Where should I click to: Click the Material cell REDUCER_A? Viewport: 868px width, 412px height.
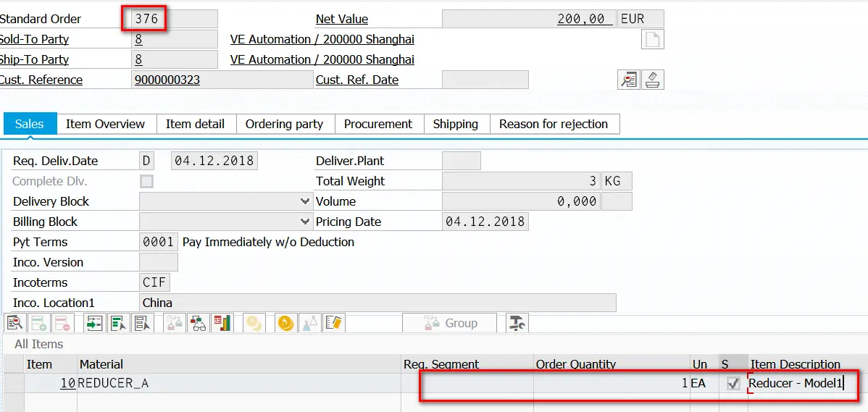click(x=239, y=383)
